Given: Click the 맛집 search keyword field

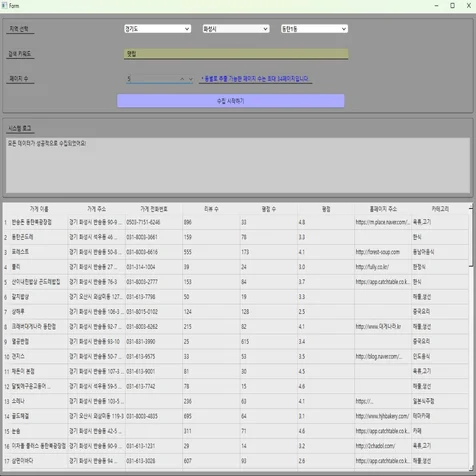Looking at the screenshot, I should pos(236,54).
